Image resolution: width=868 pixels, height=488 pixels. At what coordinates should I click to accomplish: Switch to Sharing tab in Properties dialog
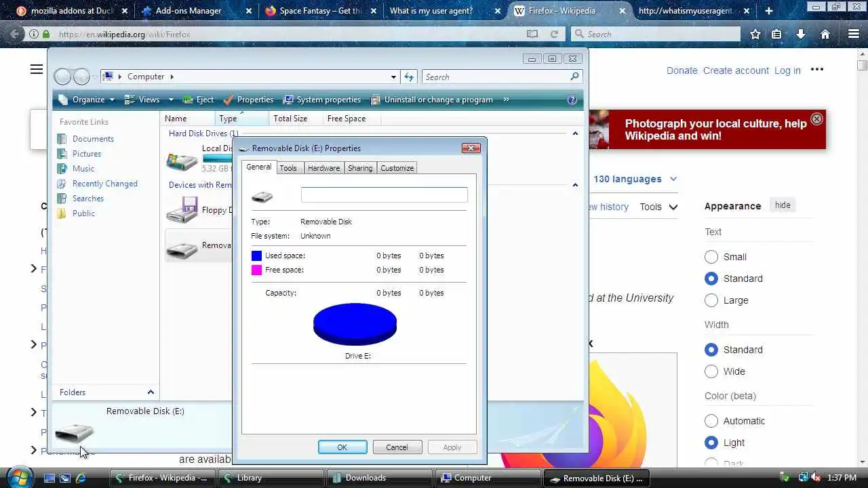pos(360,168)
